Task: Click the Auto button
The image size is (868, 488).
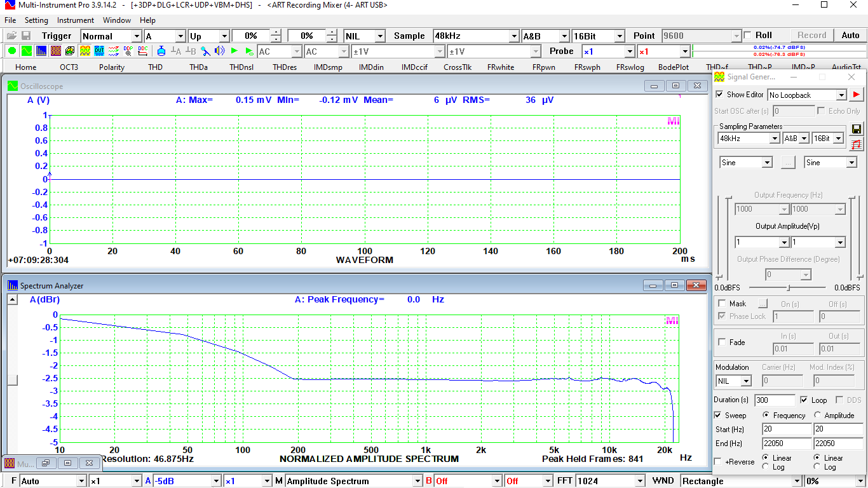Action: click(x=850, y=35)
